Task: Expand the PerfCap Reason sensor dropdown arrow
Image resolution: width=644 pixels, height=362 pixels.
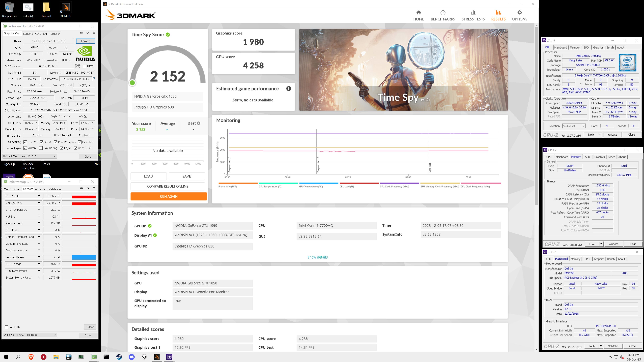Action: tap(39, 257)
